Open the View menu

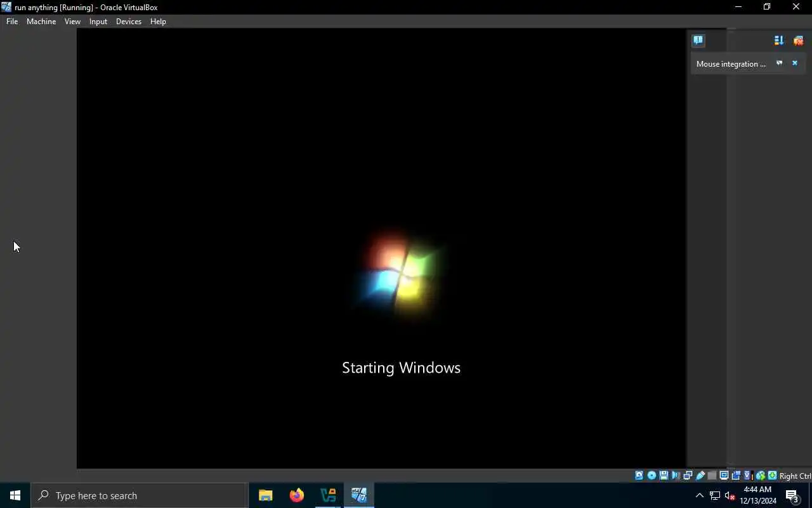coord(72,22)
